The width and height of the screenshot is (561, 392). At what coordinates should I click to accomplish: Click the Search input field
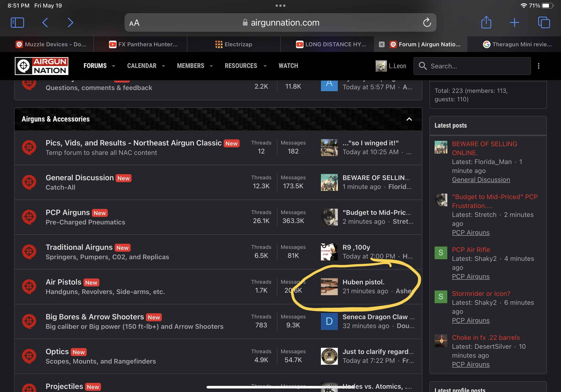(472, 66)
